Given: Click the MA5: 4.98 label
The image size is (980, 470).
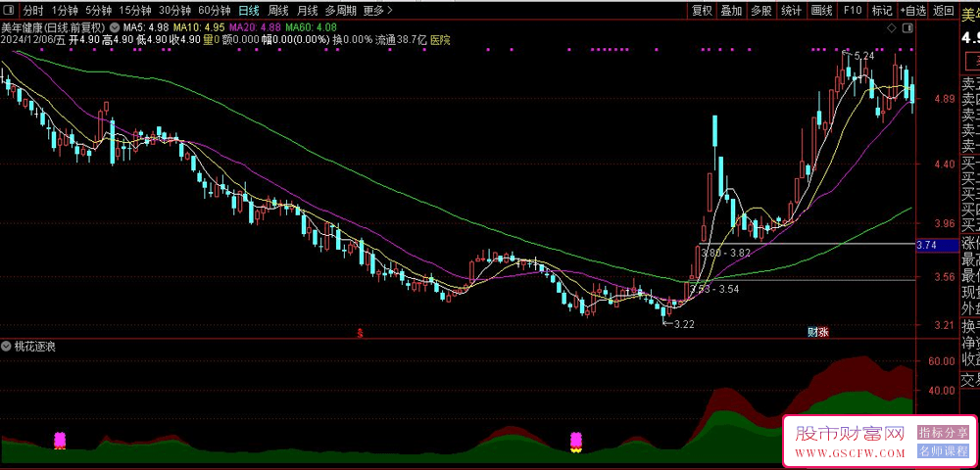Looking at the screenshot, I should click(x=146, y=27).
